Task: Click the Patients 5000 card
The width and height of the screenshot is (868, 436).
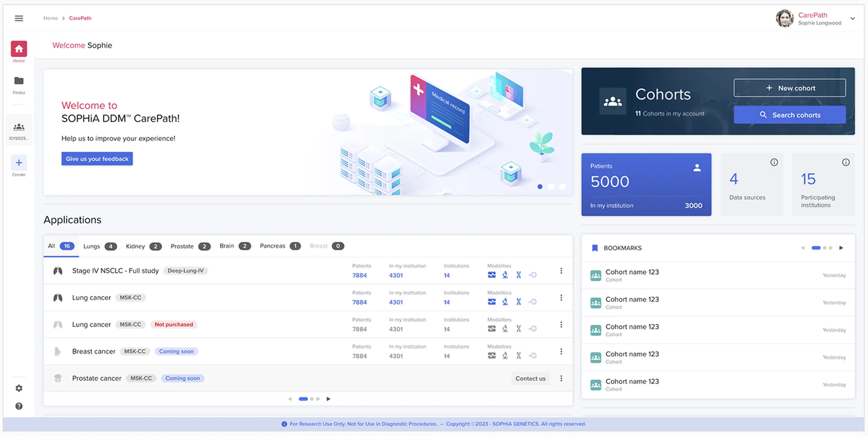Action: pos(646,184)
